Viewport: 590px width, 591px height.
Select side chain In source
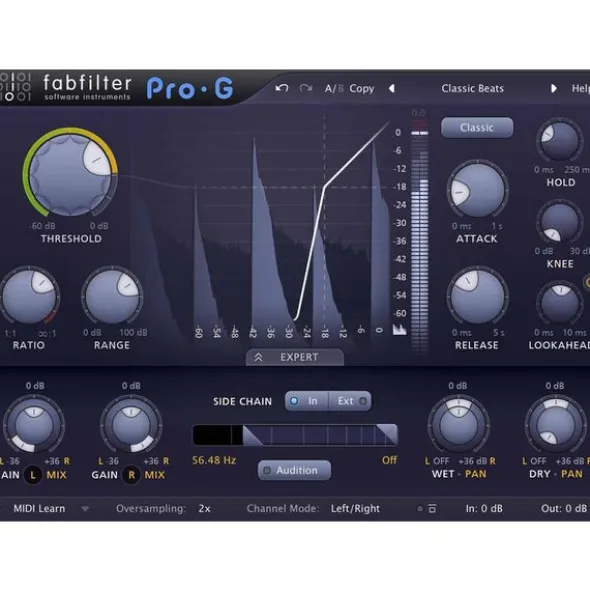[307, 401]
